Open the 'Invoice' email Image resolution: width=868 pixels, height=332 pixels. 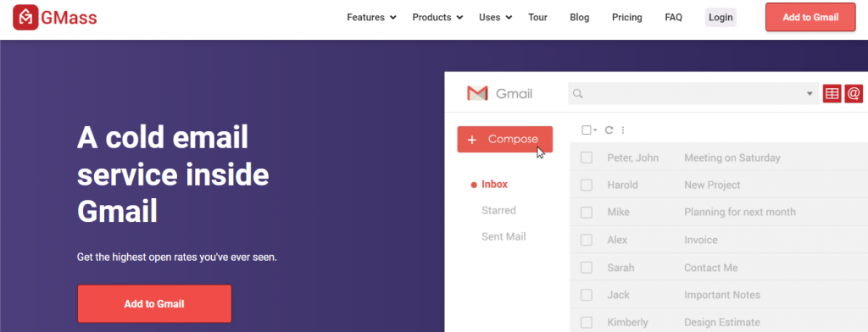[701, 241]
